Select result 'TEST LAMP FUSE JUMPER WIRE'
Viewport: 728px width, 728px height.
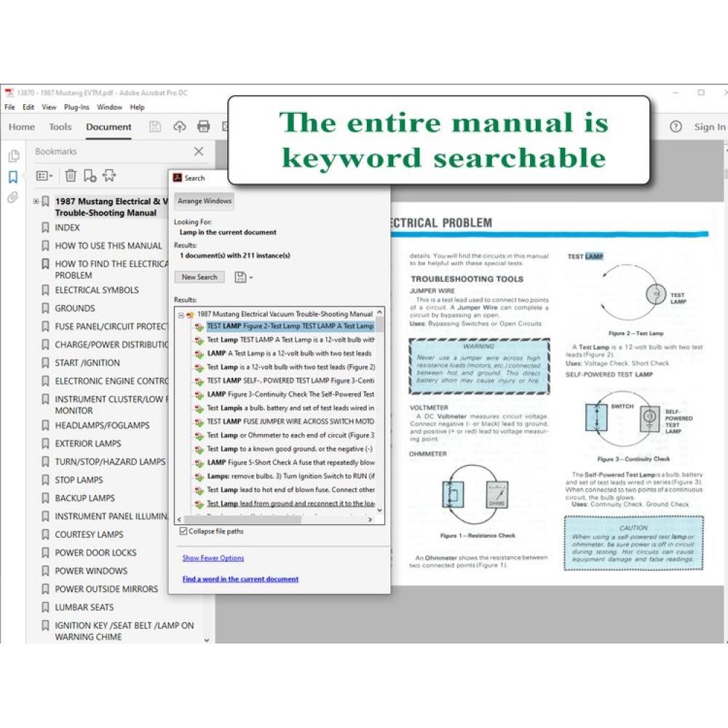[x=290, y=422]
